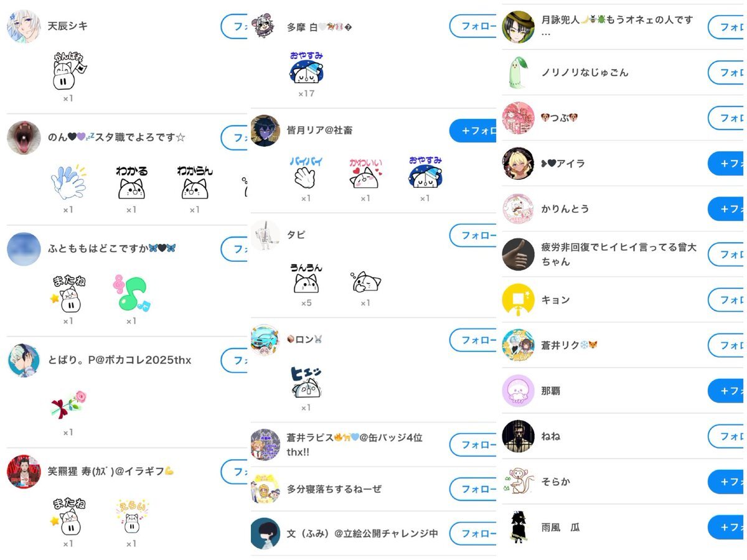
Task: Follow user 那覇 with the blue button
Action: 726,391
